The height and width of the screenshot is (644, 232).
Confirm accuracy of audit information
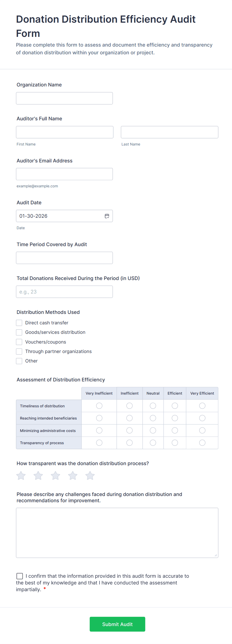[19, 576]
